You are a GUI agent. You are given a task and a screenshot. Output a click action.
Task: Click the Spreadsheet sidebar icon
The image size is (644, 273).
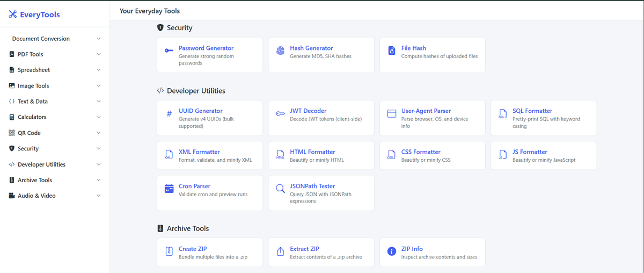coord(12,70)
